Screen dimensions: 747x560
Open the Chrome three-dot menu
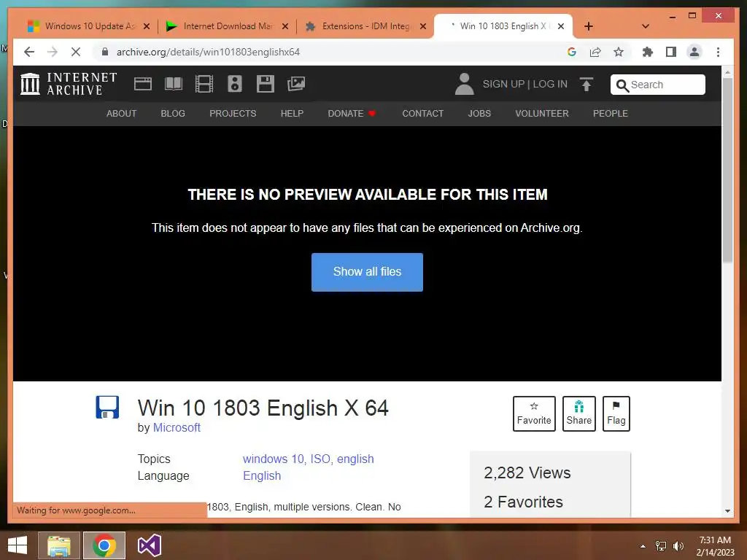(718, 52)
